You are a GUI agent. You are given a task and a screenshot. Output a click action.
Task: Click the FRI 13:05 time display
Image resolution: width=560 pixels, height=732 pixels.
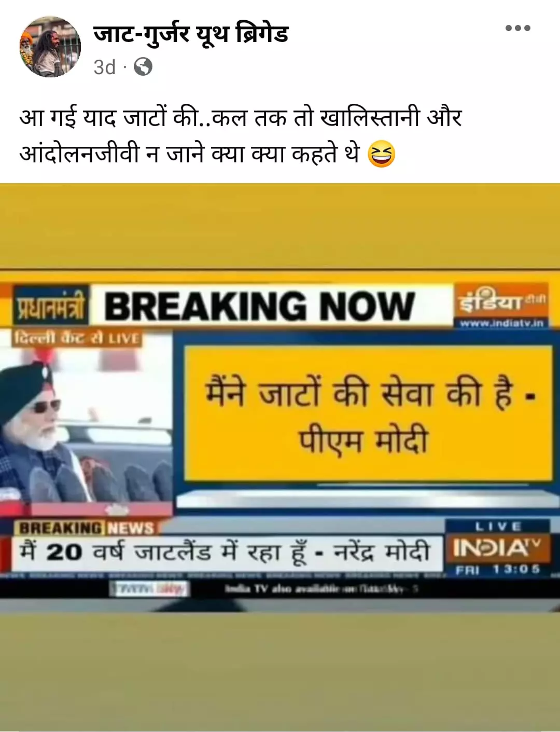(498, 570)
